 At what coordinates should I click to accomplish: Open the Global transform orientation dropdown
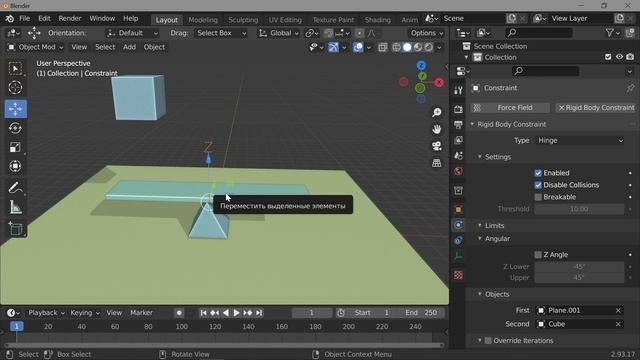279,33
